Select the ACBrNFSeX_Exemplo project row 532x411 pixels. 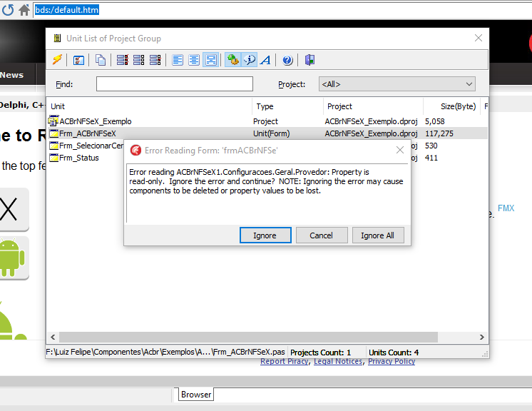tap(267, 121)
